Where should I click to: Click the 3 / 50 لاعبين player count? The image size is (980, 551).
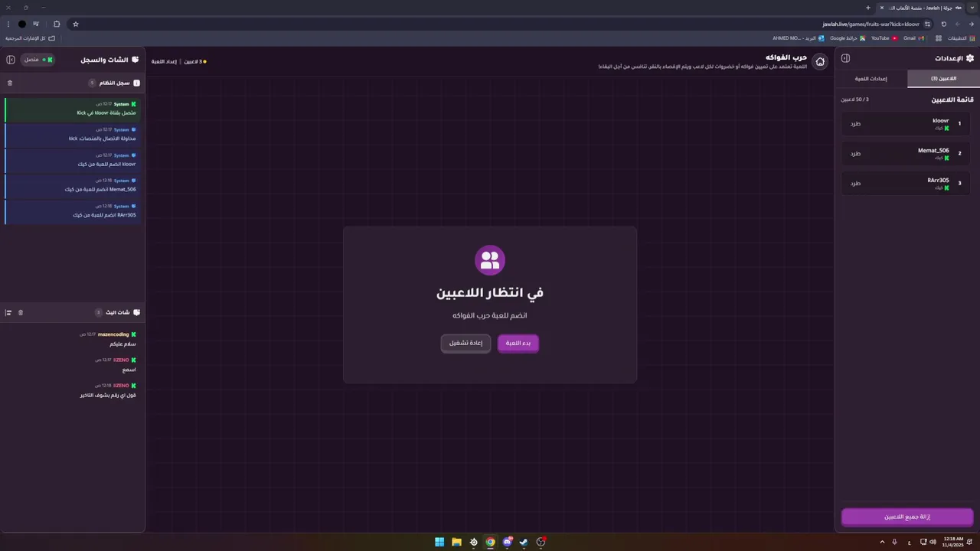(854, 99)
